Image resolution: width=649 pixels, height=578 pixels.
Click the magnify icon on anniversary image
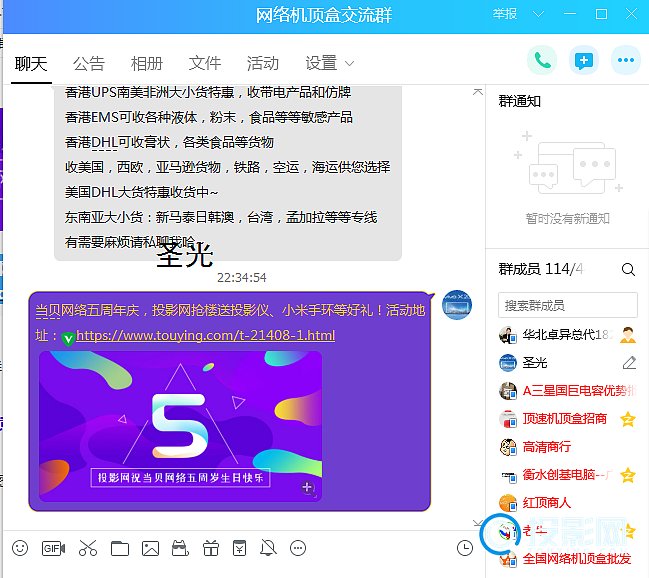point(308,488)
